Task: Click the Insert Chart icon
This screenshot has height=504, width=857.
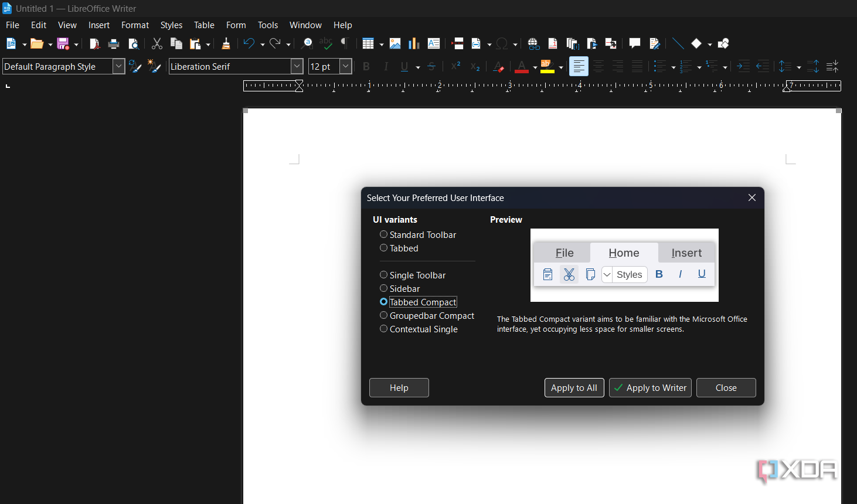Action: (414, 43)
